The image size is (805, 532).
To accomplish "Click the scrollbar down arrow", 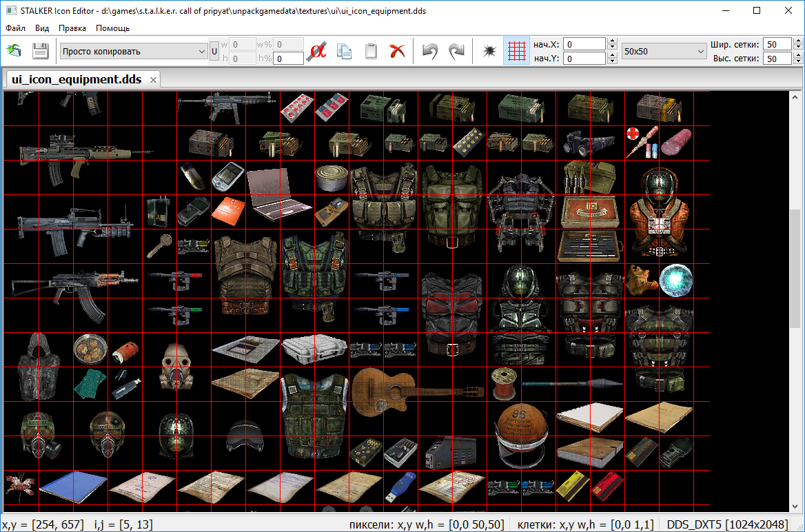I will (795, 507).
